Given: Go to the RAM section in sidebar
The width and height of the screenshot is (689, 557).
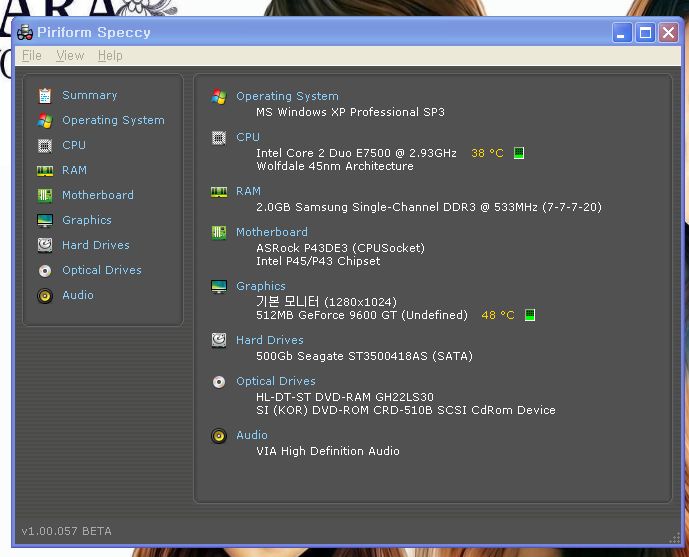Looking at the screenshot, I should tap(74, 170).
